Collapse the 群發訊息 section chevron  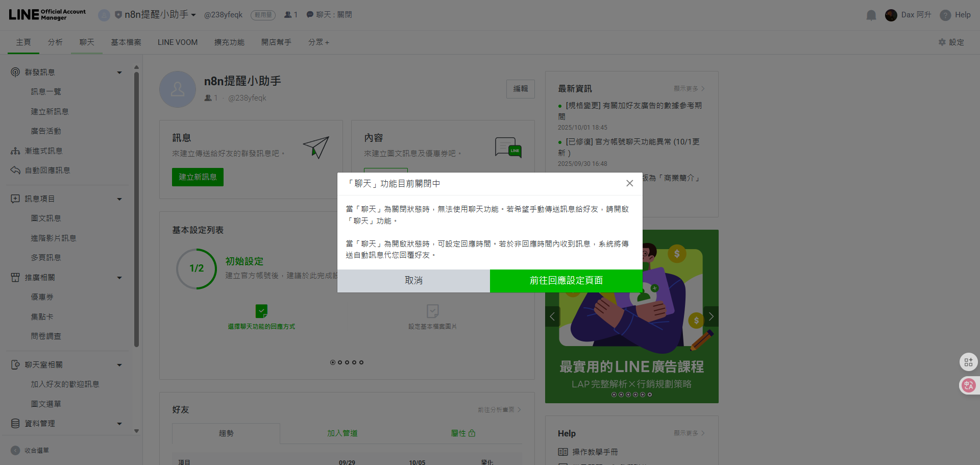119,72
